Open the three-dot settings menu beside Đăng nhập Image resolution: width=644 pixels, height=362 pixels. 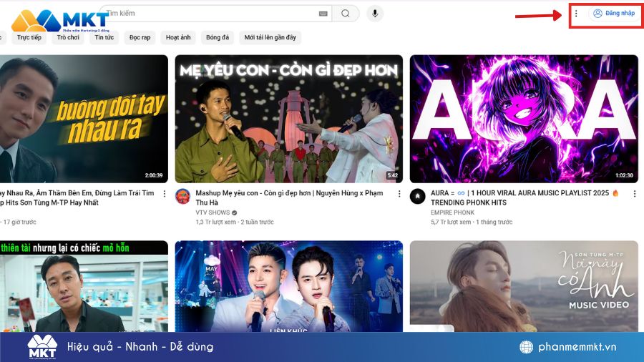[576, 14]
